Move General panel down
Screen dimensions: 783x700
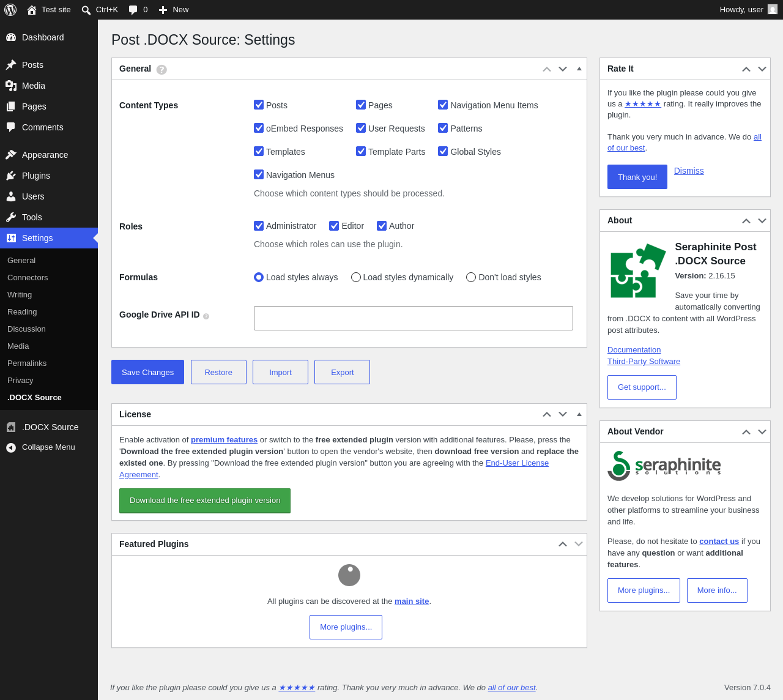coord(563,69)
